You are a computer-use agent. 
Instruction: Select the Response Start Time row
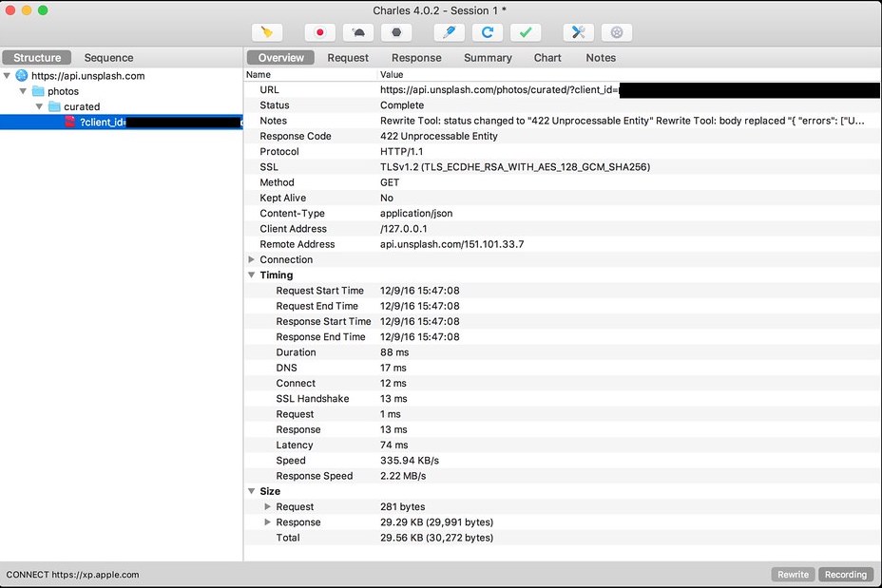point(563,321)
